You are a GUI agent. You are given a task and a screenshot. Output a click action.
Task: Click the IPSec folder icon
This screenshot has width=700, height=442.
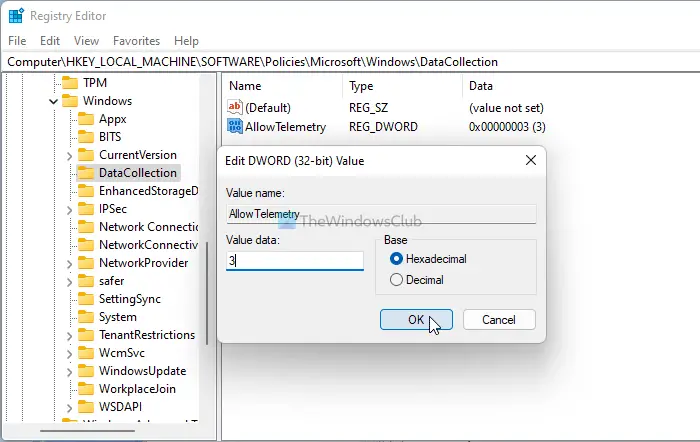(86, 209)
